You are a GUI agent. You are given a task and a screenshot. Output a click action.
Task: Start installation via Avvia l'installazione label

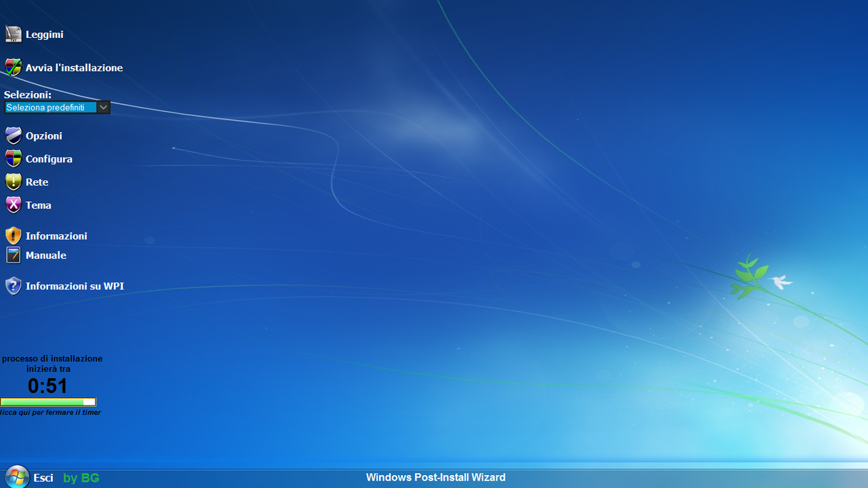point(74,68)
